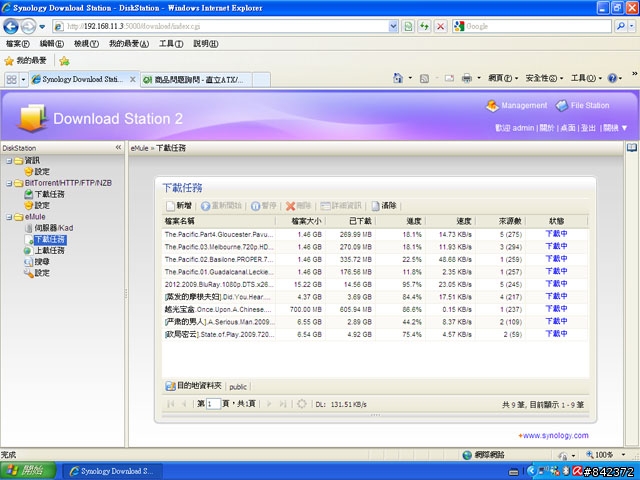The image size is (640, 480).
Task: Open the 編輯(E) menu
Action: tap(52, 43)
